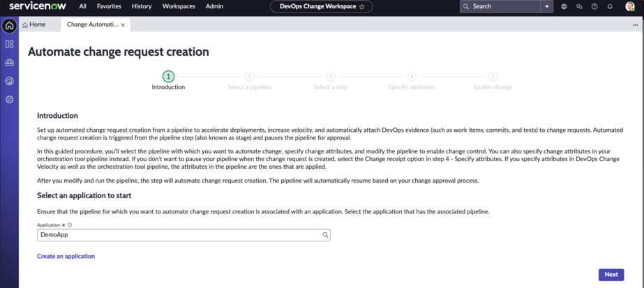Viewport: 644px width, 288px height.
Task: Open the briefcase icon in the sidebar
Action: point(10,63)
